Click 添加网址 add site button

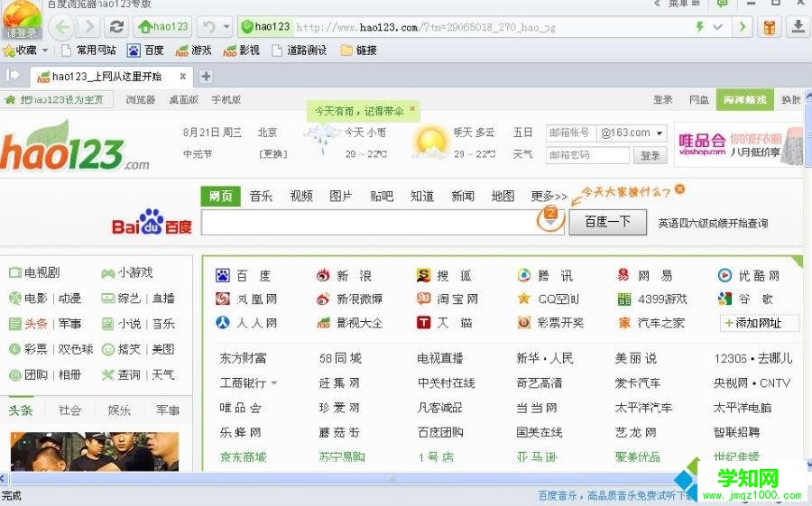tap(759, 323)
